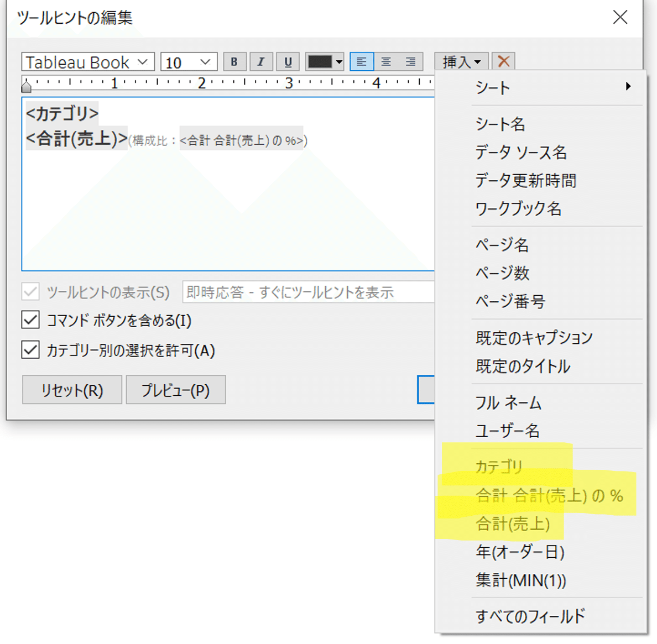Select カテゴリ field in insert menu
Screen dimensions: 657x644
pos(540,467)
